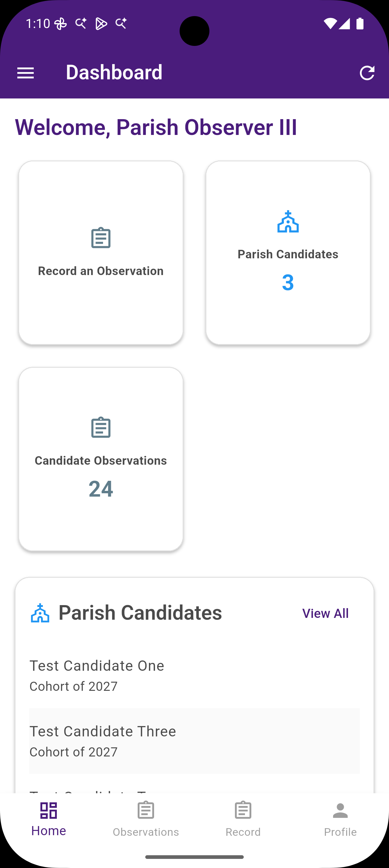Tap the Home dashboard icon
Screen dimensions: 389x868
tap(49, 810)
